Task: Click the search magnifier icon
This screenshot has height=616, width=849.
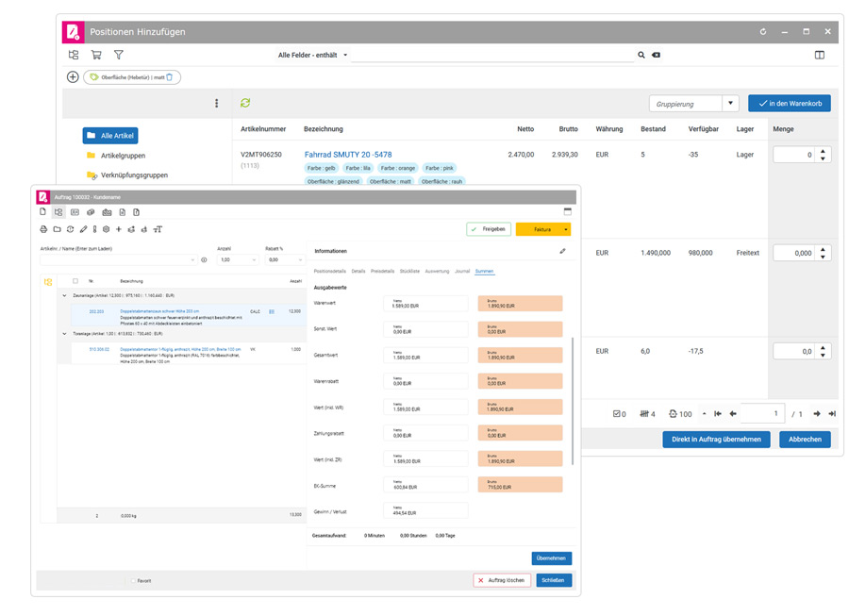Action: [641, 56]
